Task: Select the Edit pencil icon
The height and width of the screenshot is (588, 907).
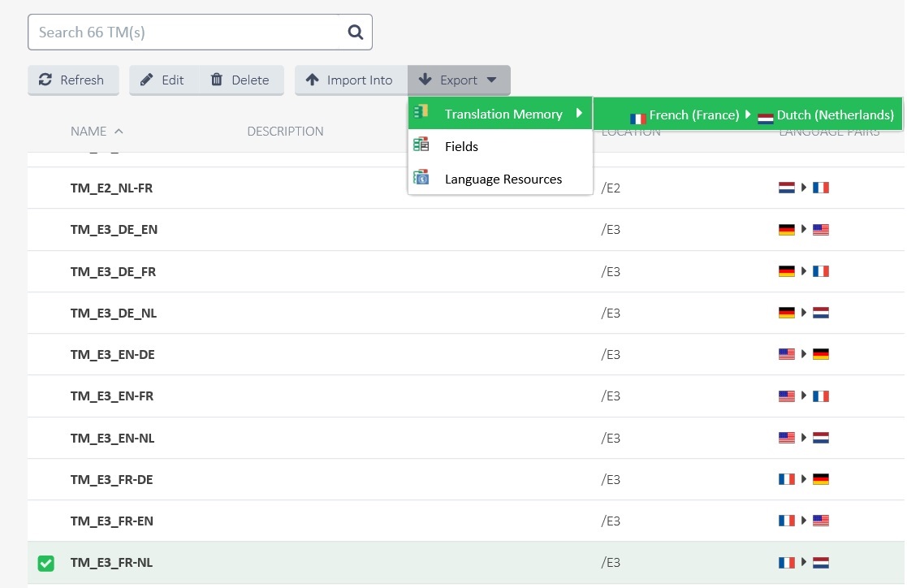Action: (149, 80)
